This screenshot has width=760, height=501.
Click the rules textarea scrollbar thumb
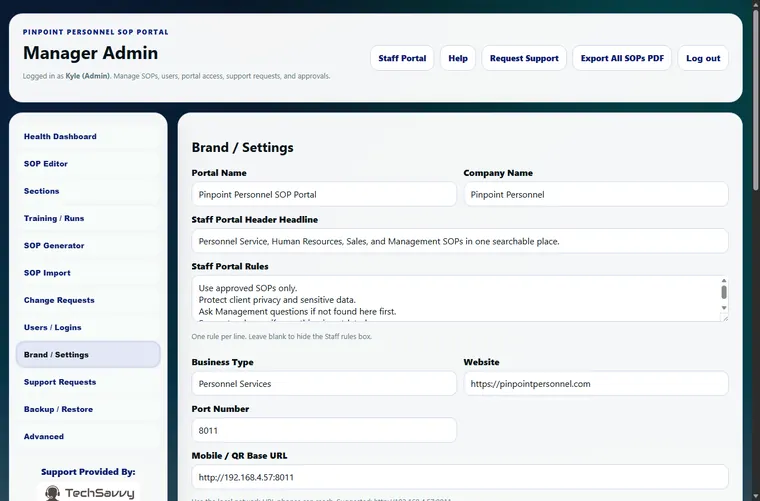pyautogui.click(x=724, y=292)
